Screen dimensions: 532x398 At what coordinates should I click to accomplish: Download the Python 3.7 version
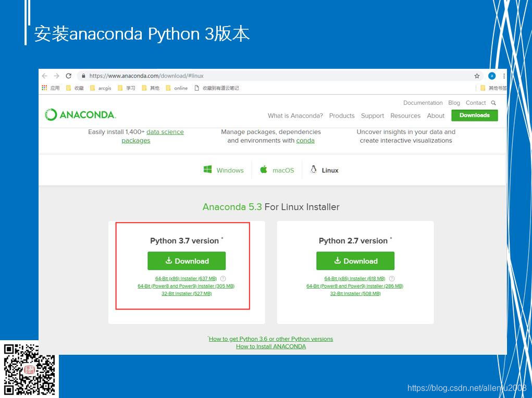pyautogui.click(x=187, y=261)
